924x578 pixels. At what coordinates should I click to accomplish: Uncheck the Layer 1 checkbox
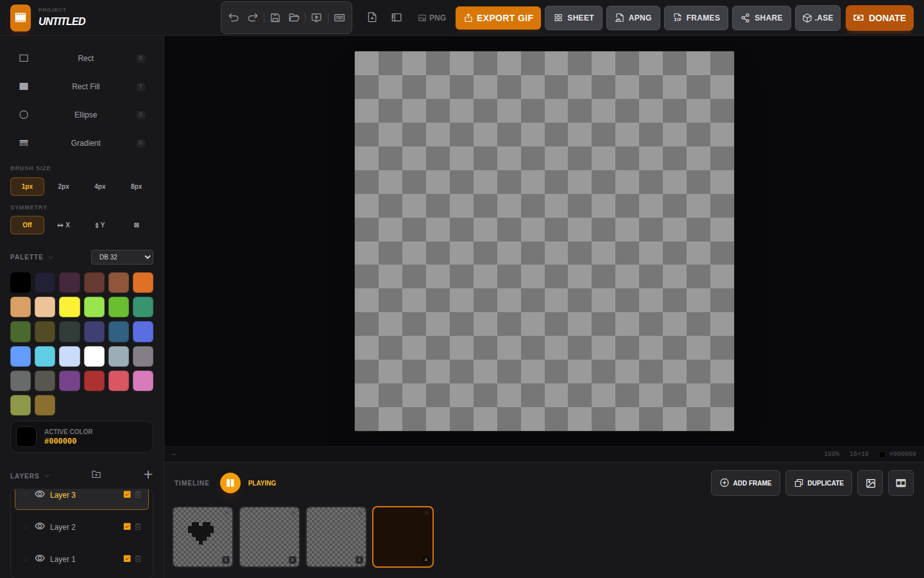click(127, 559)
